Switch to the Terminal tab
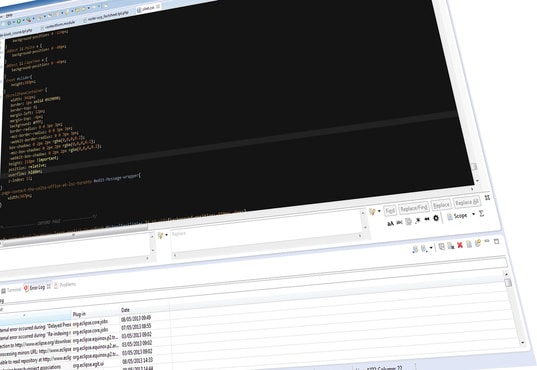This screenshot has width=537, height=370. click(x=11, y=290)
